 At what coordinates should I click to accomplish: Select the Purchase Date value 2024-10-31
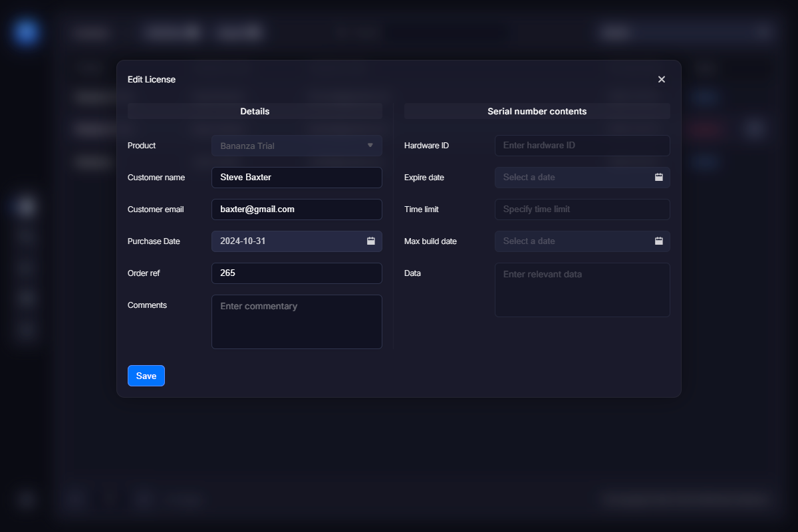243,241
